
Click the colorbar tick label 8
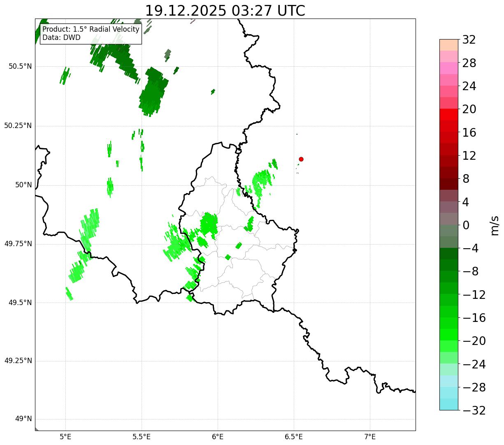466,179
